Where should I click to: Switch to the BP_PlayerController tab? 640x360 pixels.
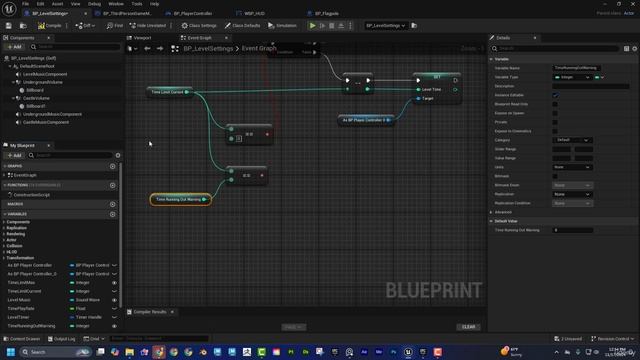[x=192, y=13]
